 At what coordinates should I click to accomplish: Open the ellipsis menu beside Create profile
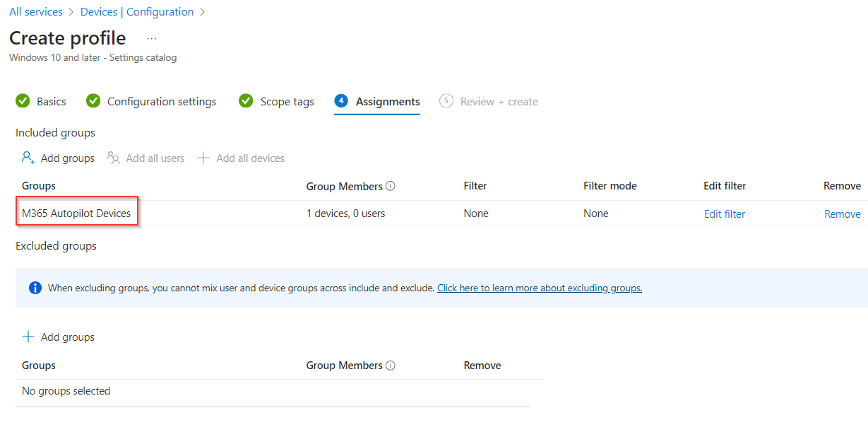[151, 38]
